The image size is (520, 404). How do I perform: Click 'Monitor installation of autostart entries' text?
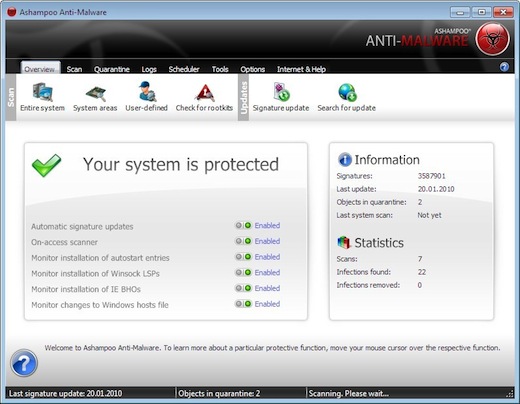pos(100,258)
